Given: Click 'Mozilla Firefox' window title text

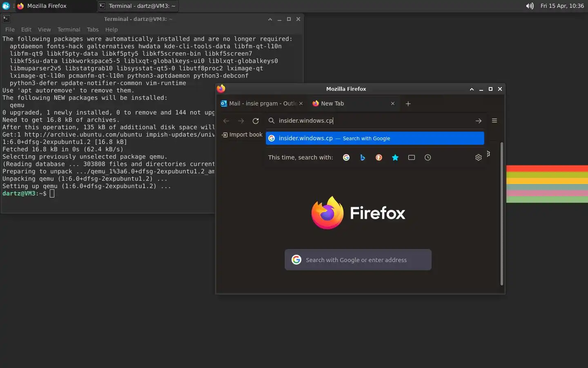Looking at the screenshot, I should tap(346, 89).
